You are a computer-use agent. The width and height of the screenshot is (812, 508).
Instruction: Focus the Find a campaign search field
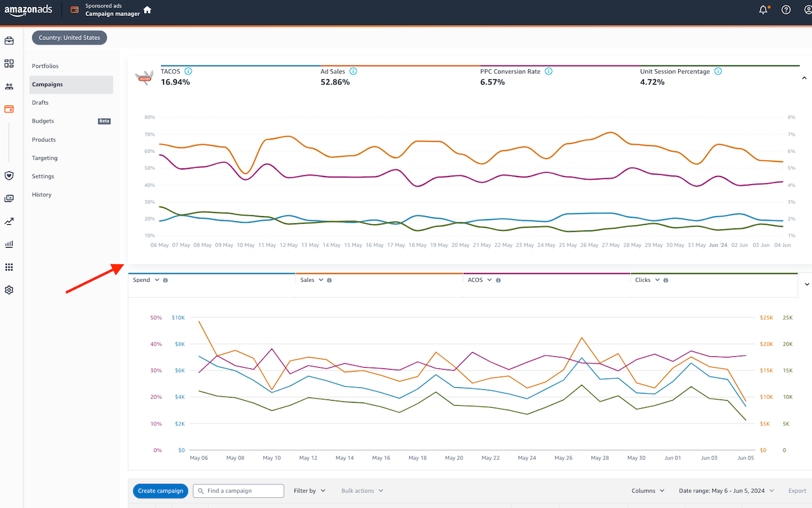tap(239, 491)
